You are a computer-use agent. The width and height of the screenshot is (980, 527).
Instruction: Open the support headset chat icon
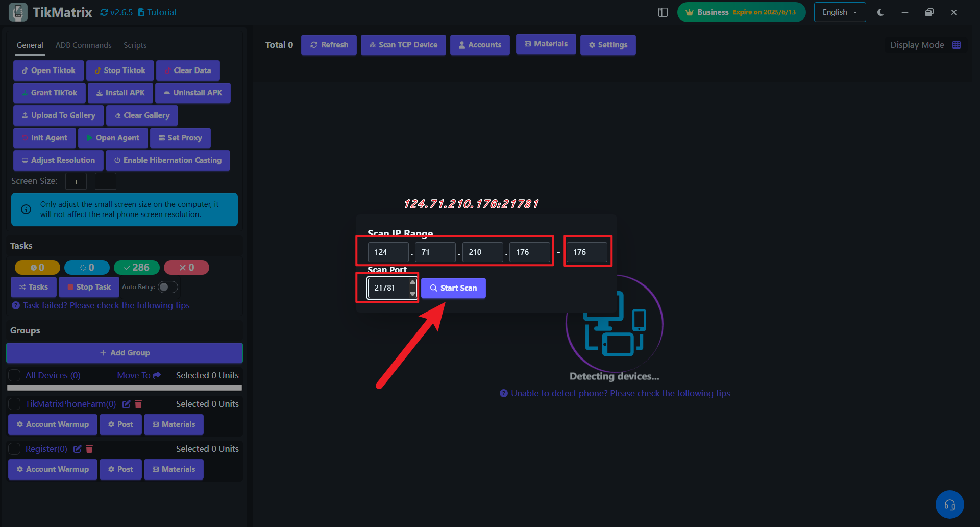pyautogui.click(x=949, y=505)
